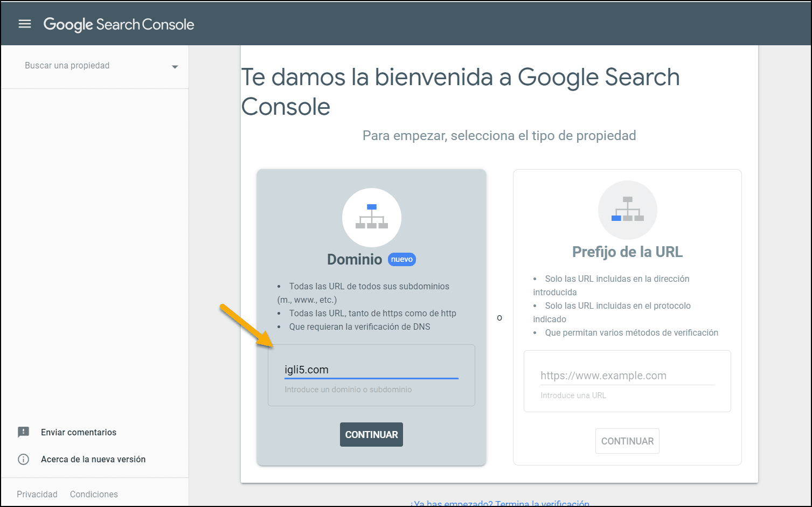Click the blue 'nuevo' badge
The width and height of the screenshot is (812, 507).
tap(401, 259)
